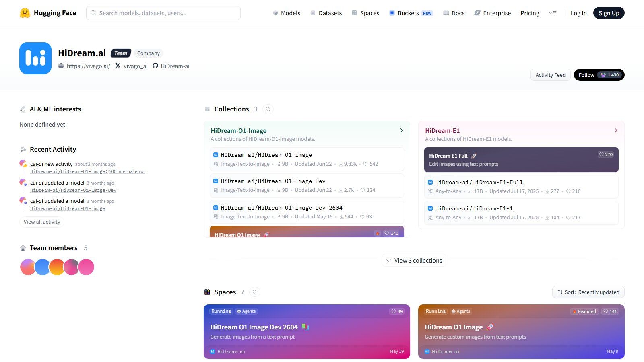Screen dimensions: 644x362
Task: Click the search models input field
Action: (163, 13)
